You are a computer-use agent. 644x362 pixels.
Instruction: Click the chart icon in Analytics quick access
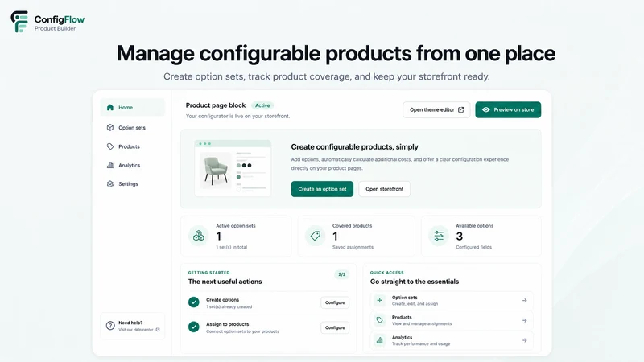(379, 340)
